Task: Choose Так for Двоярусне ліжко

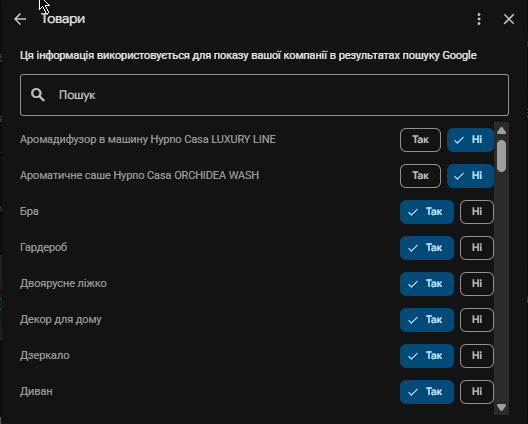Action: [x=427, y=284]
